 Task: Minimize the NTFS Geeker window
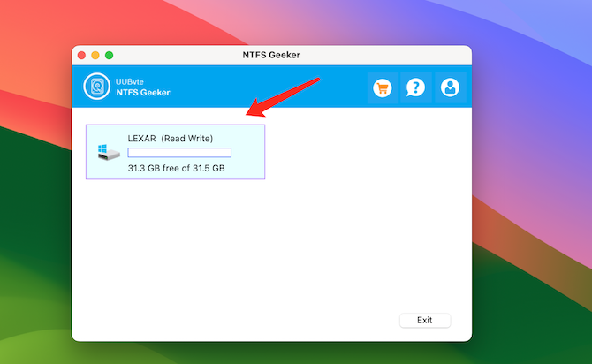coord(95,55)
